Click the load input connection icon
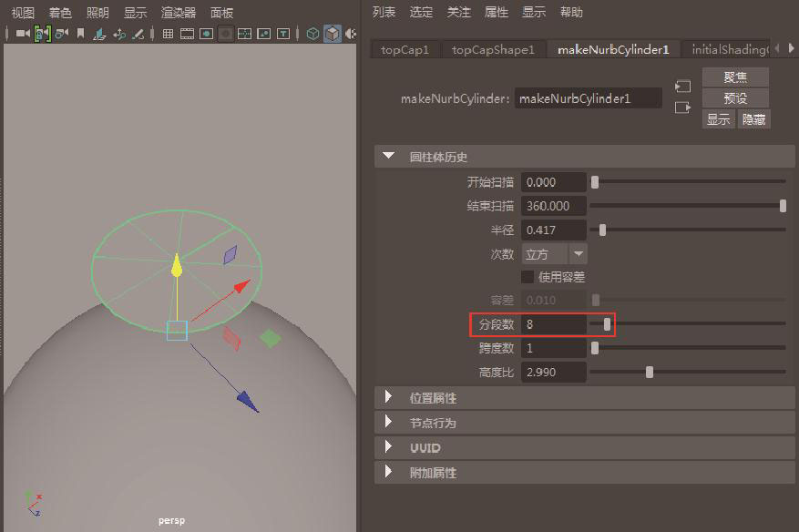The width and height of the screenshot is (799, 532). tap(682, 87)
